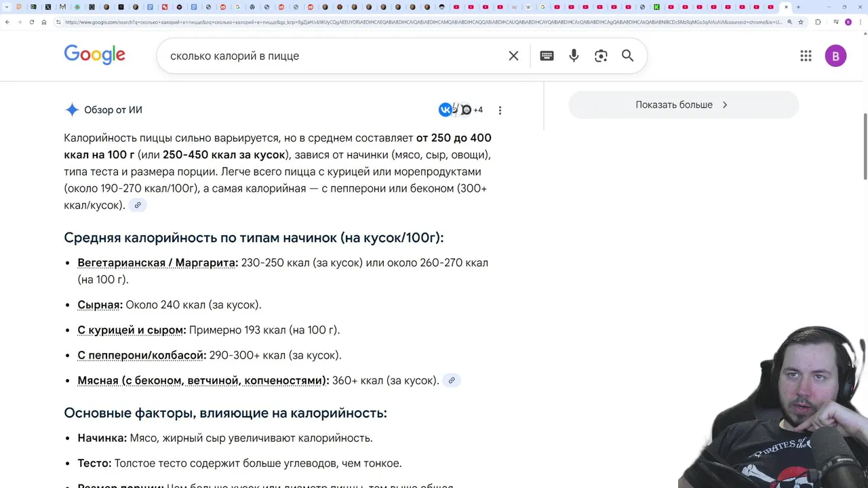Start voice search with the microphone icon
This screenshot has height=488, width=868.
[574, 56]
